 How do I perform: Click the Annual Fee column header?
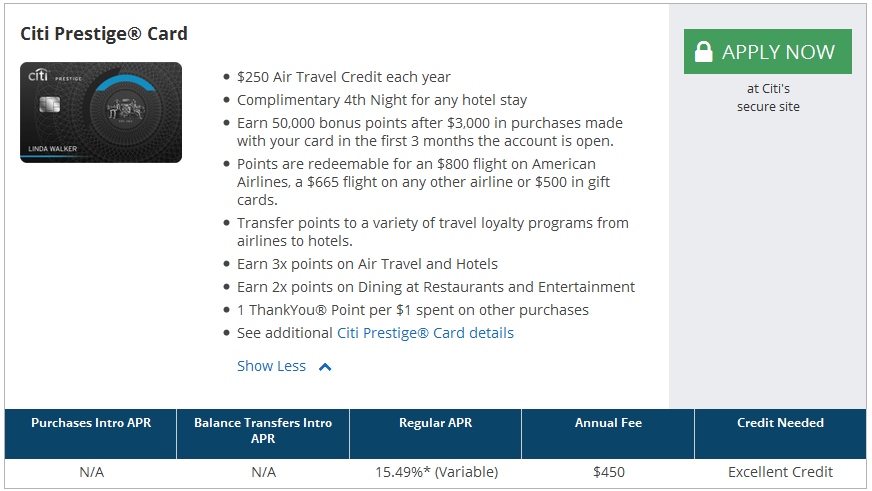(x=608, y=423)
